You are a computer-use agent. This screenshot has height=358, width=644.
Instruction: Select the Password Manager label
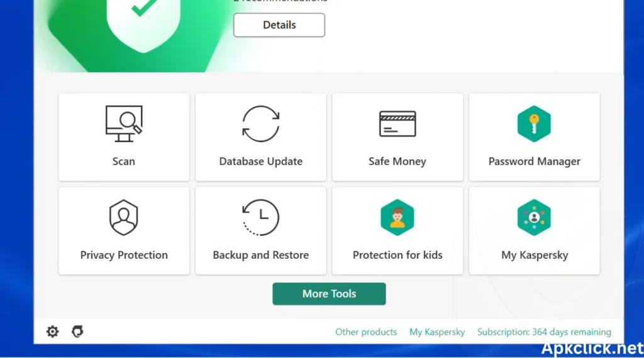(535, 161)
